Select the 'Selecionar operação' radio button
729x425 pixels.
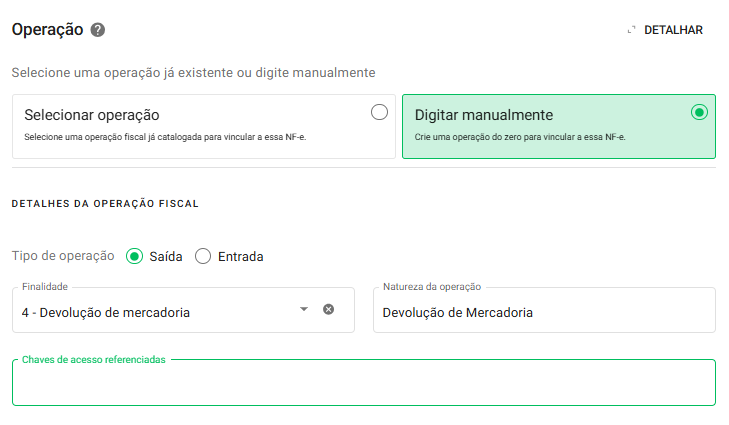tap(379, 112)
